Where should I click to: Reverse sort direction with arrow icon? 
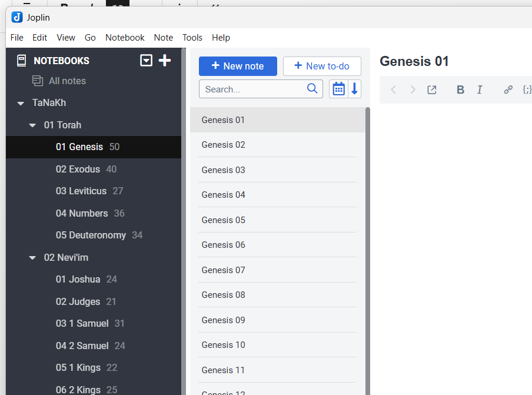(x=354, y=89)
